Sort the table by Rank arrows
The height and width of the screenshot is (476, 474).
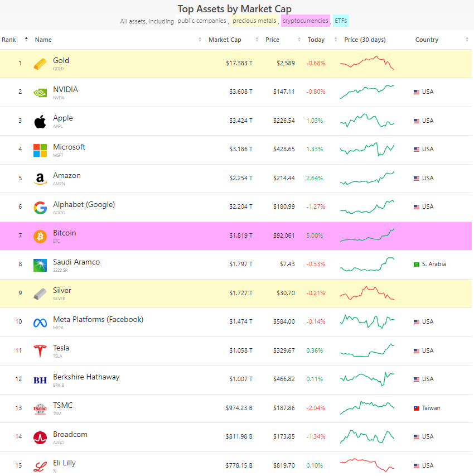(26, 39)
